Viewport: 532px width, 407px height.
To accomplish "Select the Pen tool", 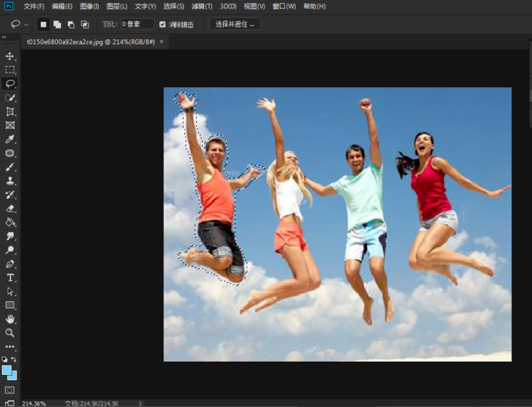I will click(x=10, y=264).
